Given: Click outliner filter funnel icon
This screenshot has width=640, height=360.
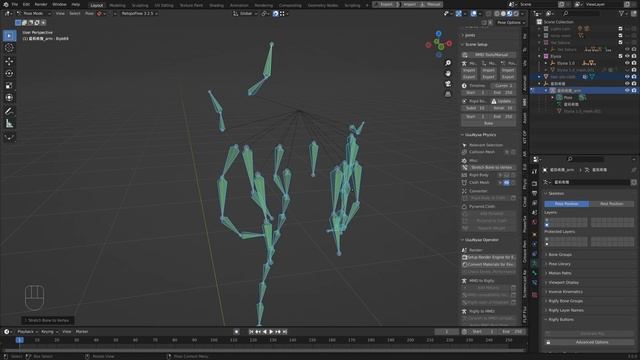Looking at the screenshot, I should [x=622, y=13].
